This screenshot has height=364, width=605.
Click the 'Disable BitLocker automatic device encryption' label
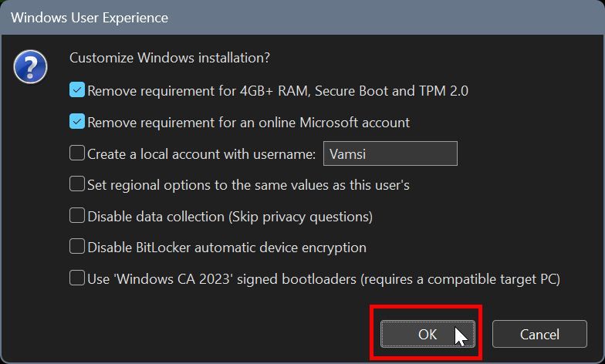coord(227,248)
